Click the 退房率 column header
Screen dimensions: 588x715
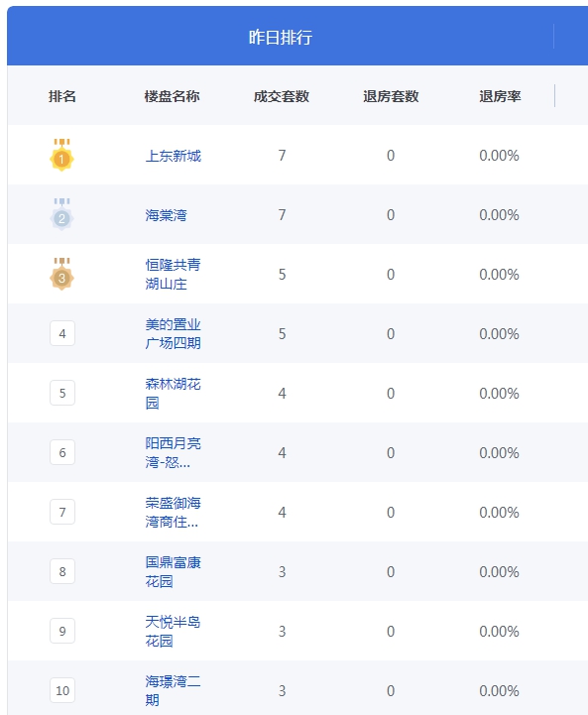coord(500,96)
